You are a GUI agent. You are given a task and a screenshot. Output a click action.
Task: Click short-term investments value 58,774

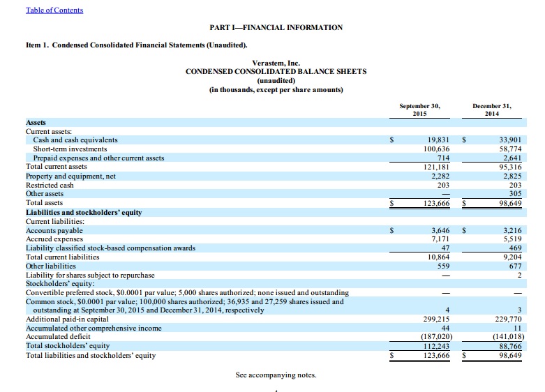pyautogui.click(x=510, y=149)
